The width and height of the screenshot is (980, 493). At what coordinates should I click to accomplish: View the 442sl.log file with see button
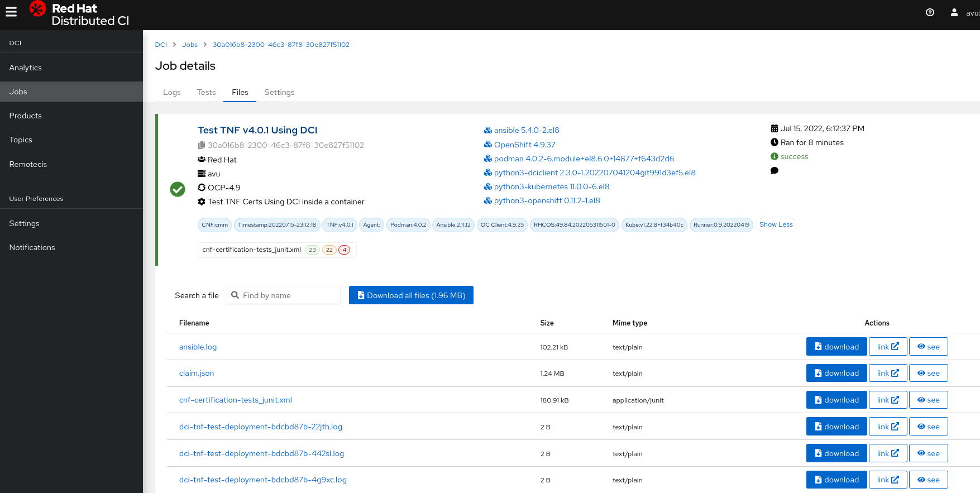pos(928,453)
